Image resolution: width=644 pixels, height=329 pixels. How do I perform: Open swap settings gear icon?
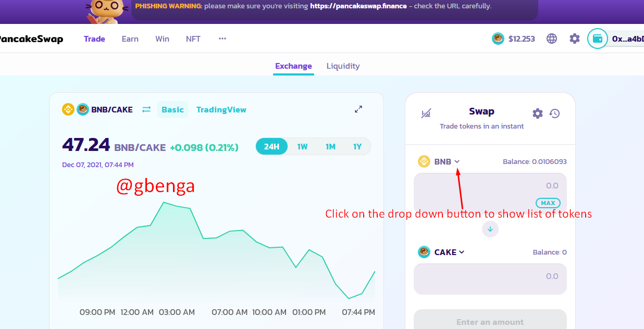(x=538, y=113)
